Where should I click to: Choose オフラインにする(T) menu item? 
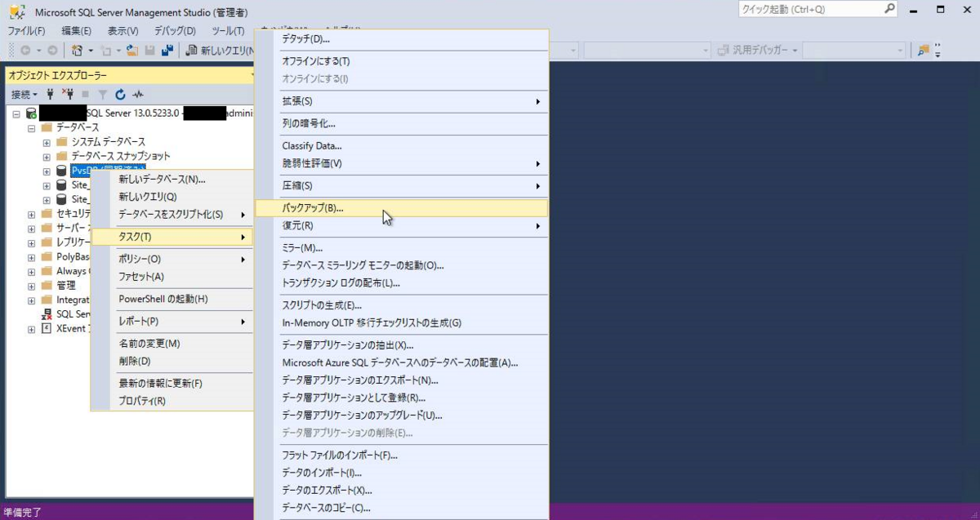[x=401, y=61]
